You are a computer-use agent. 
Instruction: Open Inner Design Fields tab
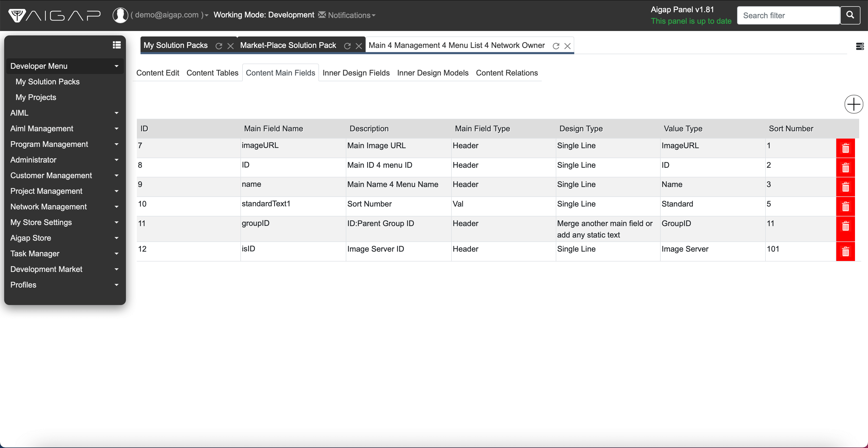tap(356, 73)
